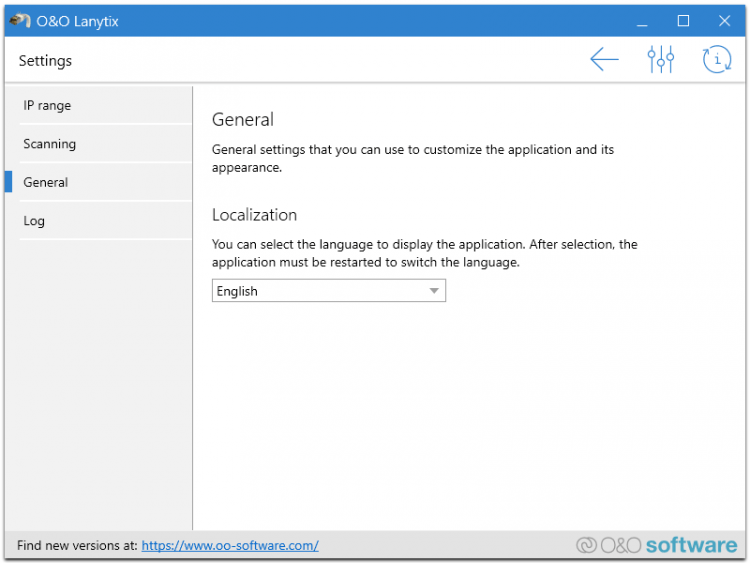750x563 pixels.
Task: Switch to the Scanning settings tab
Action: 105,144
